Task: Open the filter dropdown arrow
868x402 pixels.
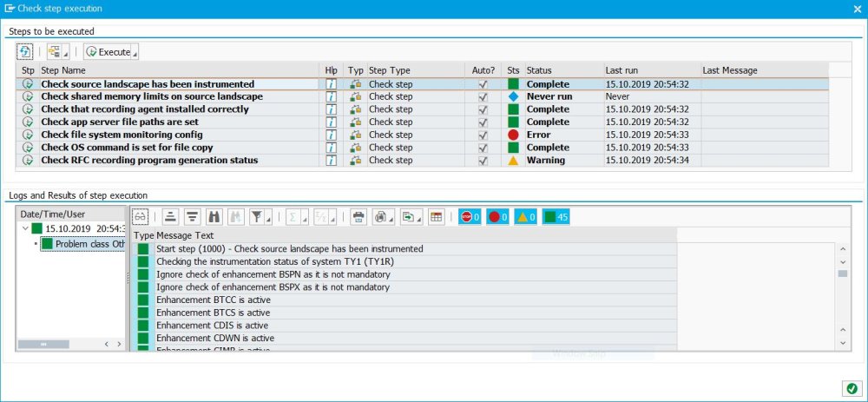Action: [x=268, y=217]
